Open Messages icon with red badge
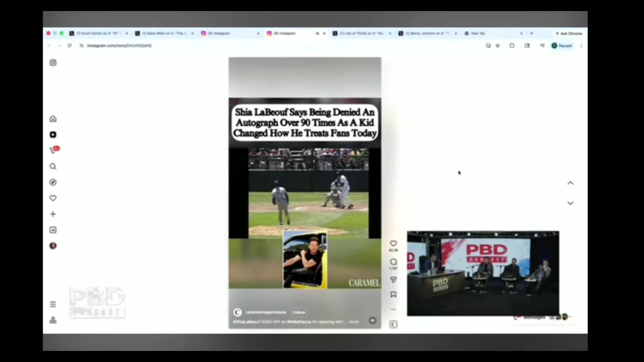The image size is (644, 362). click(x=54, y=150)
